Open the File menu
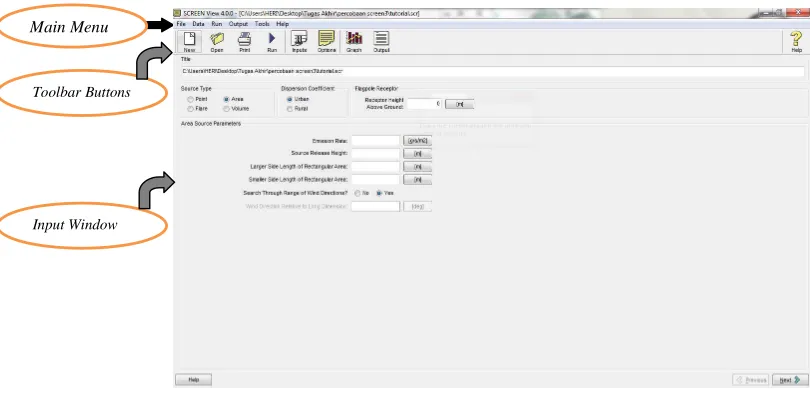Viewport: 810px width, 396px height. (x=181, y=24)
